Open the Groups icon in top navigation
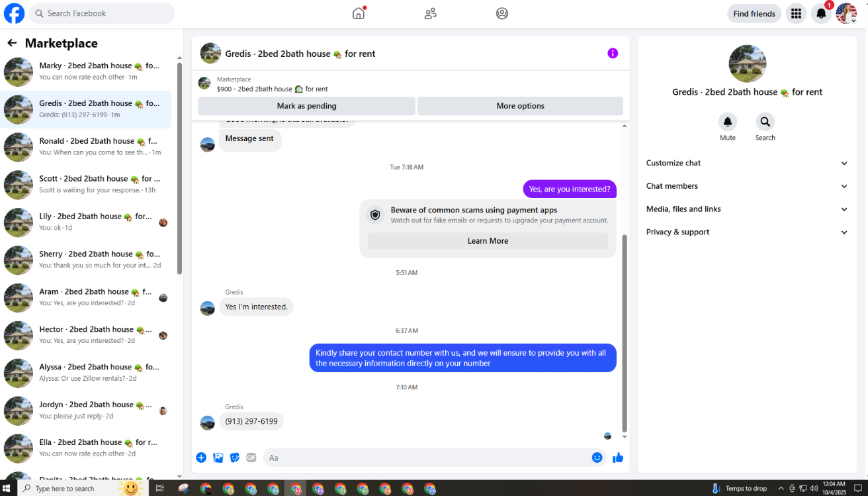868x496 pixels. click(502, 13)
